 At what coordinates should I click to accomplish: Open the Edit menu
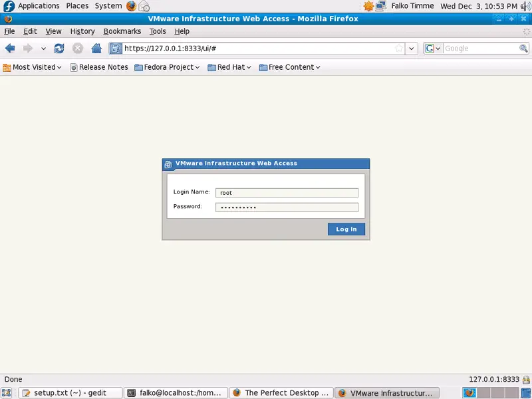coord(30,31)
